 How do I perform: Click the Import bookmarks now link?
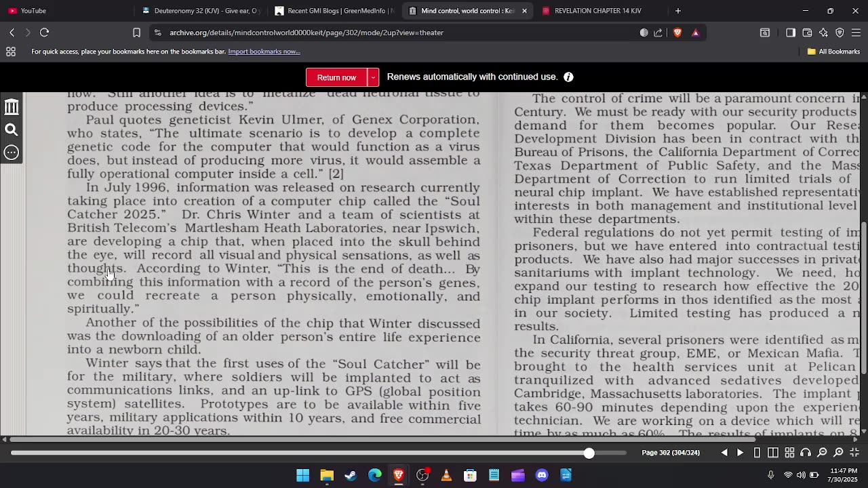(264, 52)
